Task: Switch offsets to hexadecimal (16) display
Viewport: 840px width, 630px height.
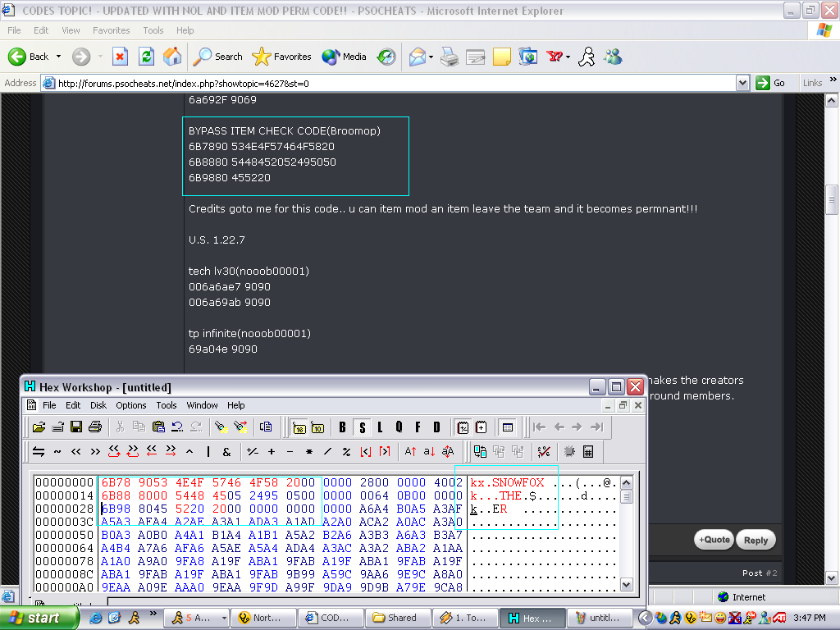Action: coord(299,427)
